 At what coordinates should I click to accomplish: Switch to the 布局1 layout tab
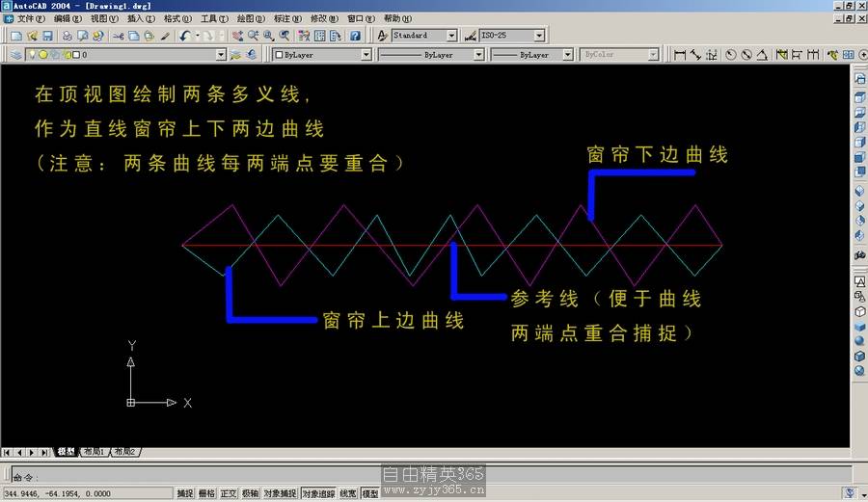tap(94, 451)
